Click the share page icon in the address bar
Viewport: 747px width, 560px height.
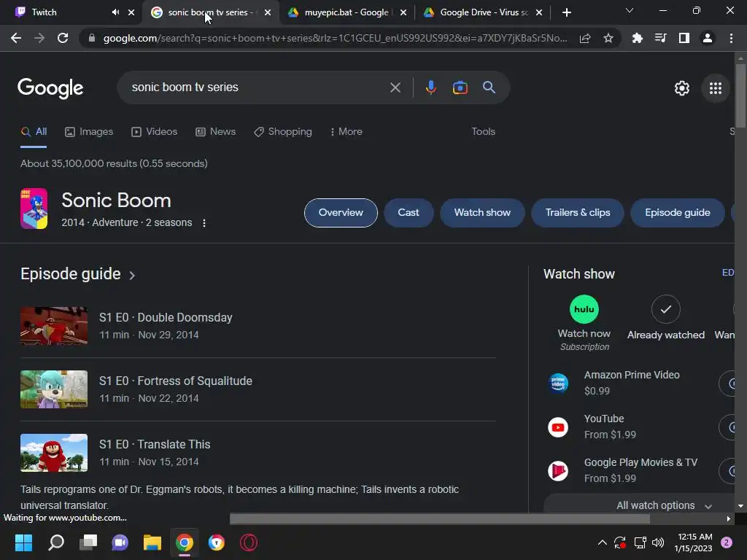pyautogui.click(x=585, y=38)
